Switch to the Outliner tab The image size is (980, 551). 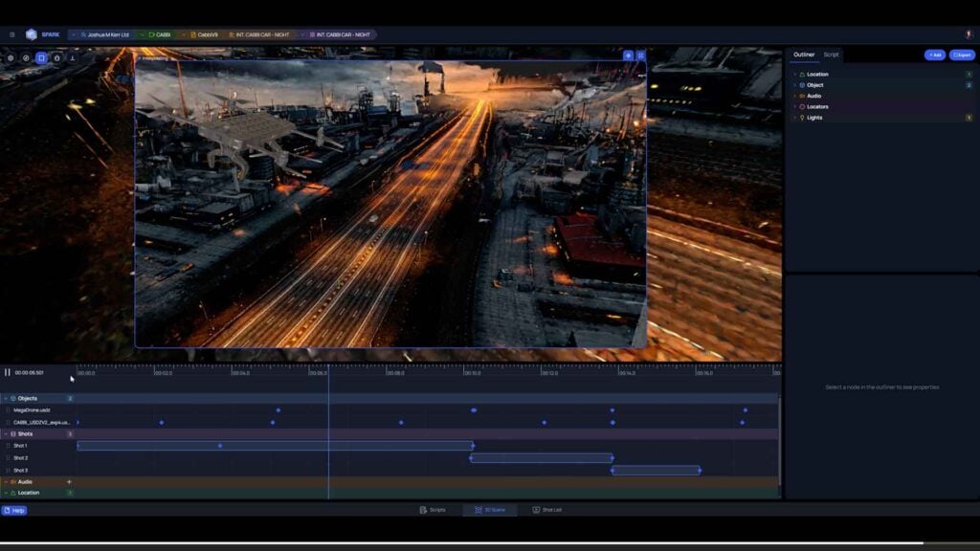[804, 55]
